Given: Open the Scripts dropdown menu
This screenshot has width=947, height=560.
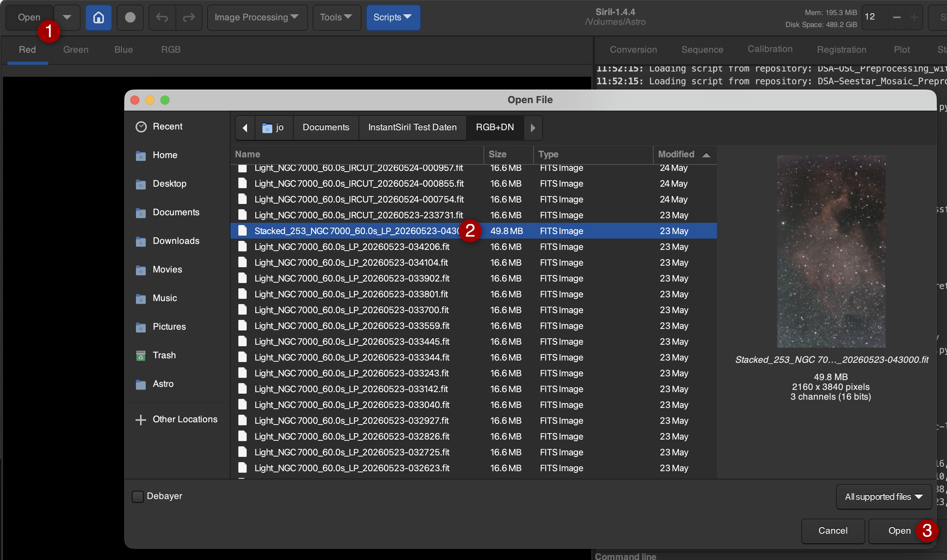Looking at the screenshot, I should click(392, 17).
